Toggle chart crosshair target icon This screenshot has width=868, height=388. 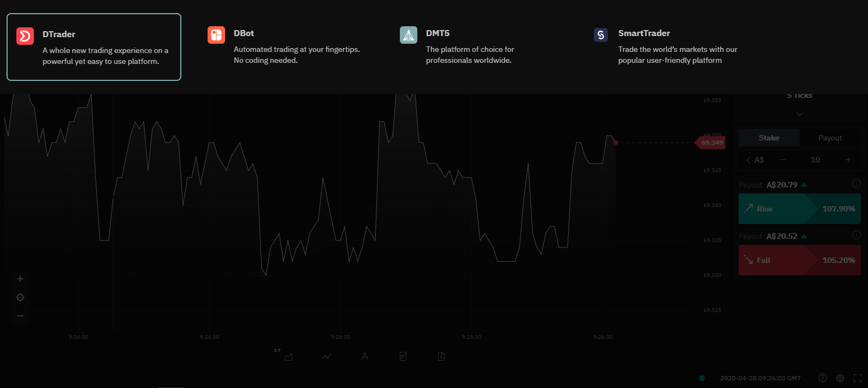(x=20, y=297)
